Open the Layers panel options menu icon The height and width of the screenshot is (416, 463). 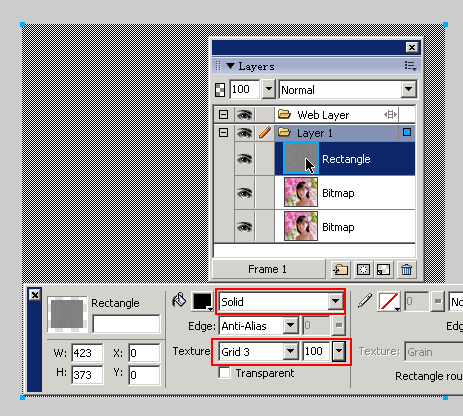tap(410, 66)
